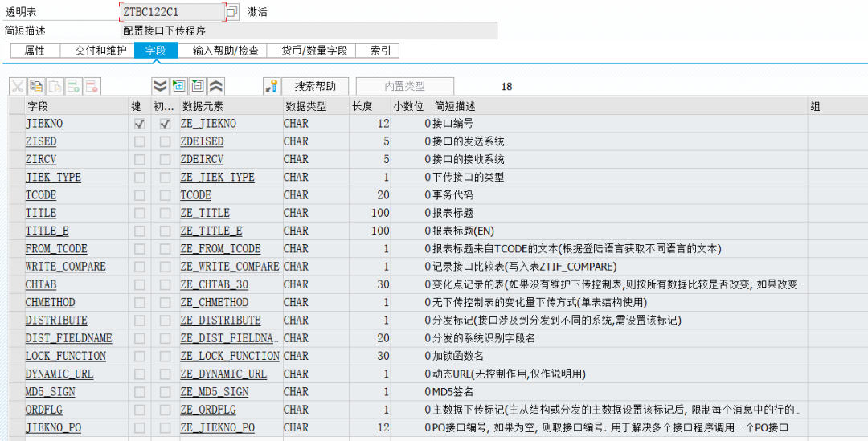
Task: Tick key checkbox in JIEKNO_PO row
Action: click(x=140, y=427)
